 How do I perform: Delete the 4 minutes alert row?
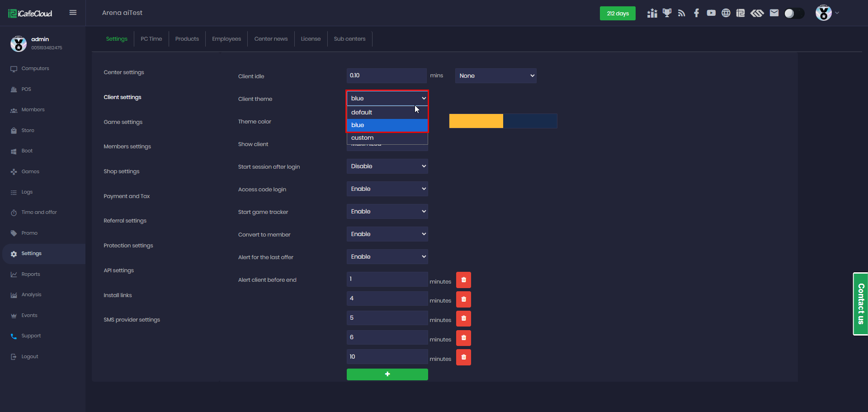(x=463, y=299)
